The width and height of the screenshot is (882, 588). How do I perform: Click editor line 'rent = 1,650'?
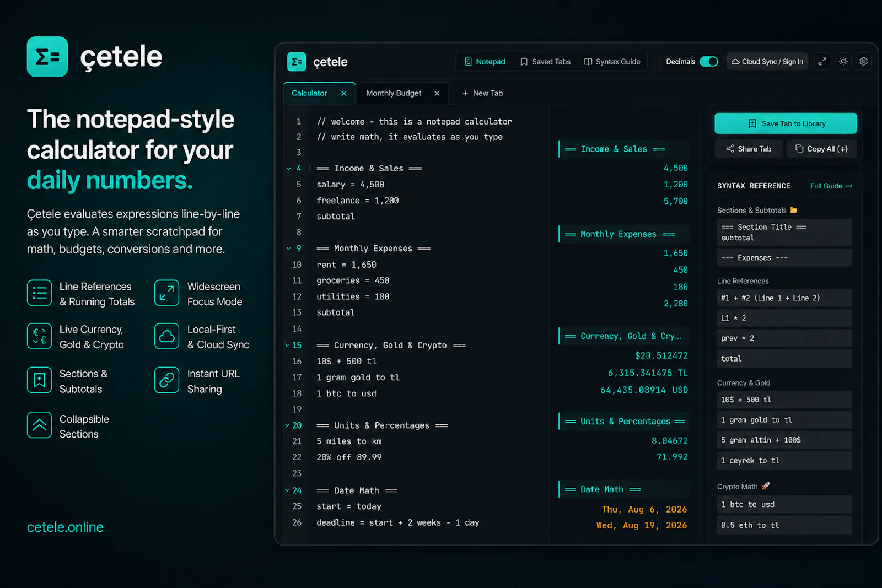tap(346, 265)
